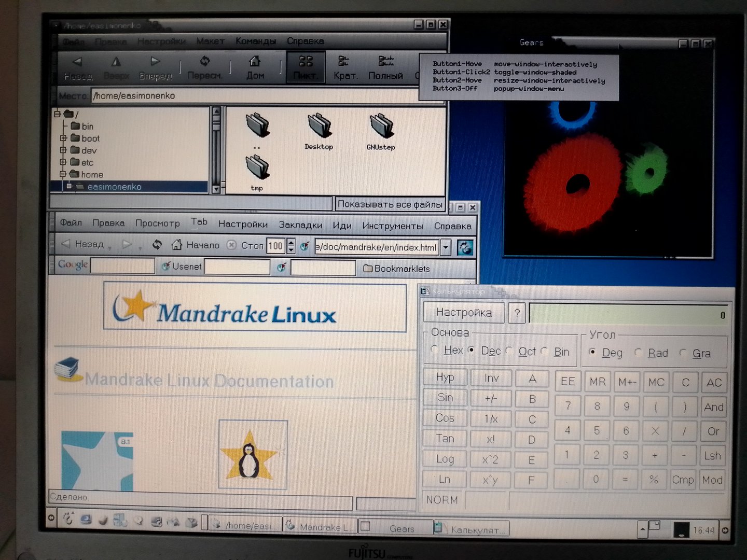Image resolution: width=747 pixels, height=560 pixels.
Task: Expand the boot folder in tree
Action: pyautogui.click(x=63, y=138)
